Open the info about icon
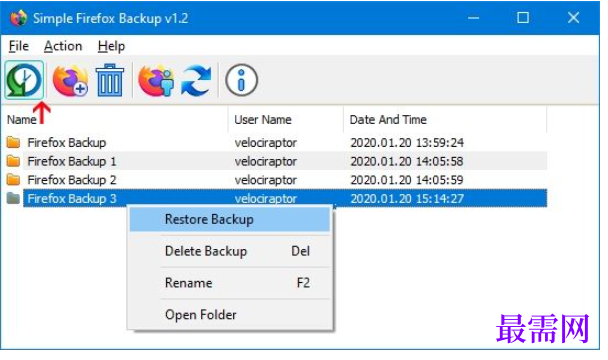This screenshot has width=608, height=360. pos(241,80)
